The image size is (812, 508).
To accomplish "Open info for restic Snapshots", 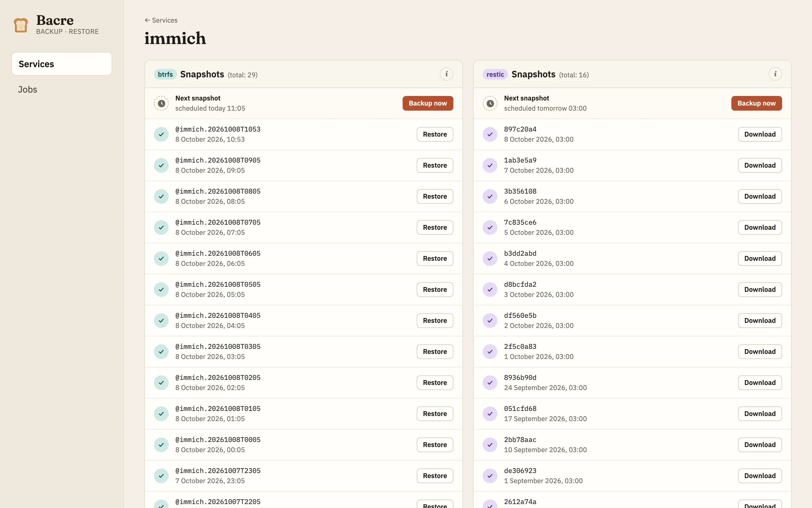I will tap(775, 74).
